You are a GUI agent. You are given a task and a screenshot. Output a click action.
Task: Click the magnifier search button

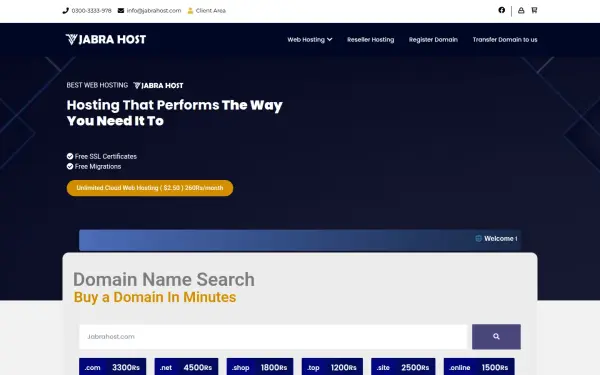click(496, 337)
